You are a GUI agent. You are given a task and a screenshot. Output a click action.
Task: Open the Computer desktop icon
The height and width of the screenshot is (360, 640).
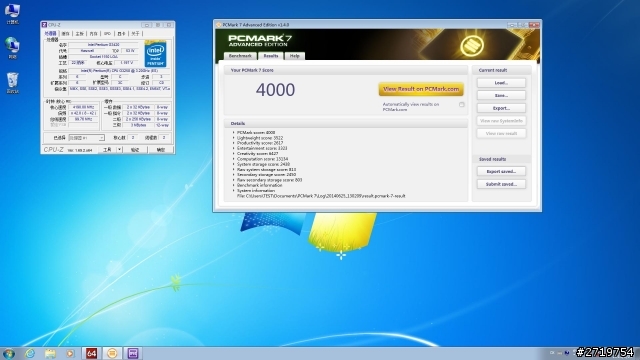[12, 13]
